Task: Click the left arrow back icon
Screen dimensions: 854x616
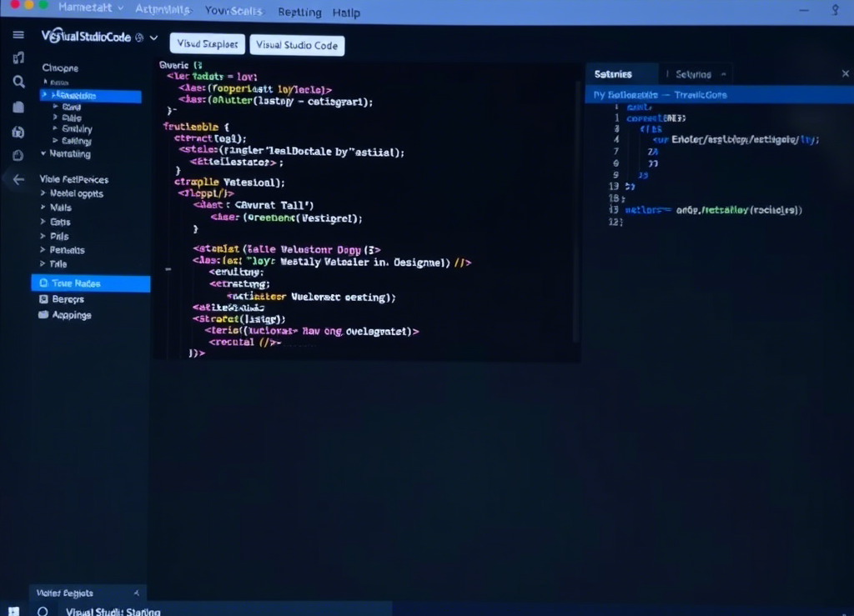Action: [18, 179]
